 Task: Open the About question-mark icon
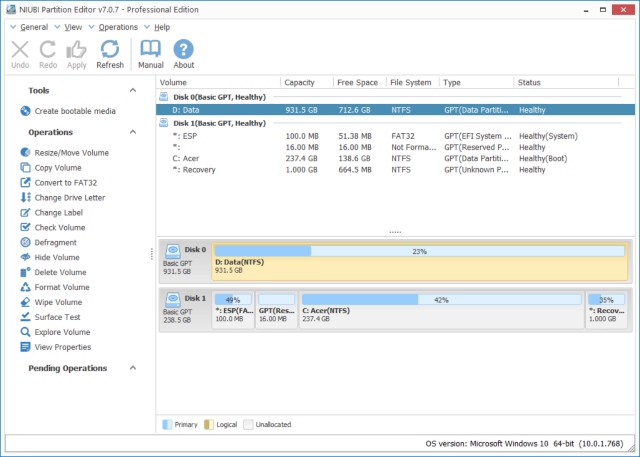click(184, 49)
